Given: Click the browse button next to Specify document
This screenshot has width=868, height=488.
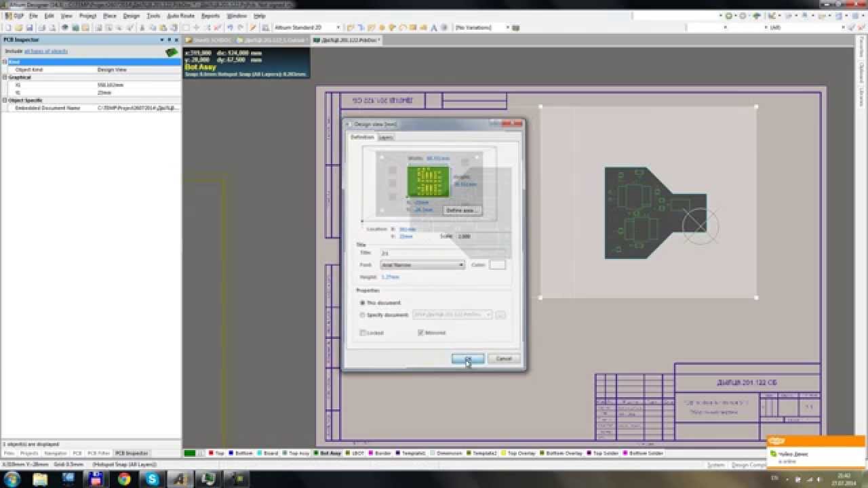Looking at the screenshot, I should pos(500,314).
